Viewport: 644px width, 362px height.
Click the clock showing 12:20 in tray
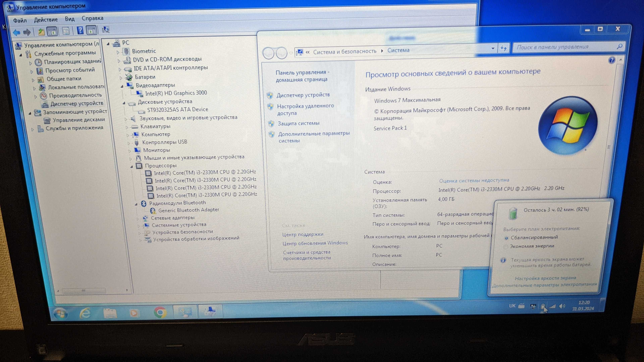tap(584, 303)
